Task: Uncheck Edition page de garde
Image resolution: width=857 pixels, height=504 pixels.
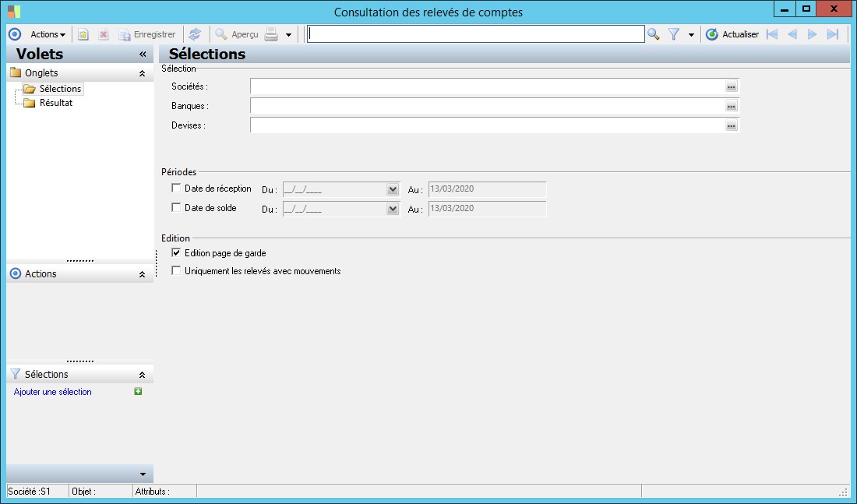Action: (176, 252)
